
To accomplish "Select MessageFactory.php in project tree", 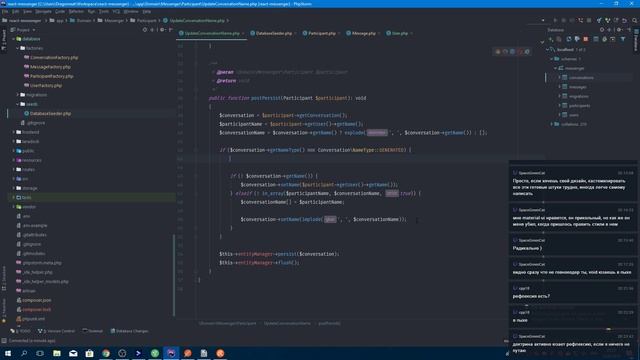I will pos(50,67).
